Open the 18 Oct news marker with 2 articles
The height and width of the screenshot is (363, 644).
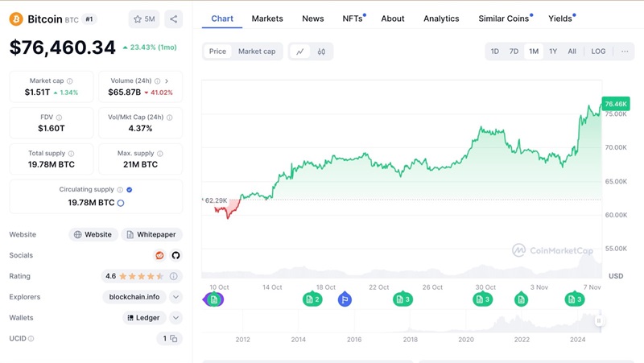pyautogui.click(x=312, y=299)
